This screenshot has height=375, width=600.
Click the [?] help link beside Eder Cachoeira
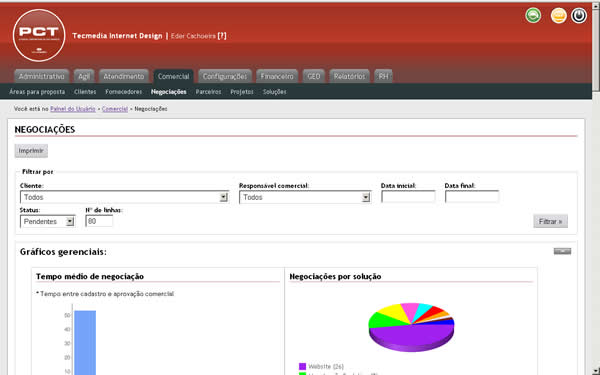click(x=222, y=36)
